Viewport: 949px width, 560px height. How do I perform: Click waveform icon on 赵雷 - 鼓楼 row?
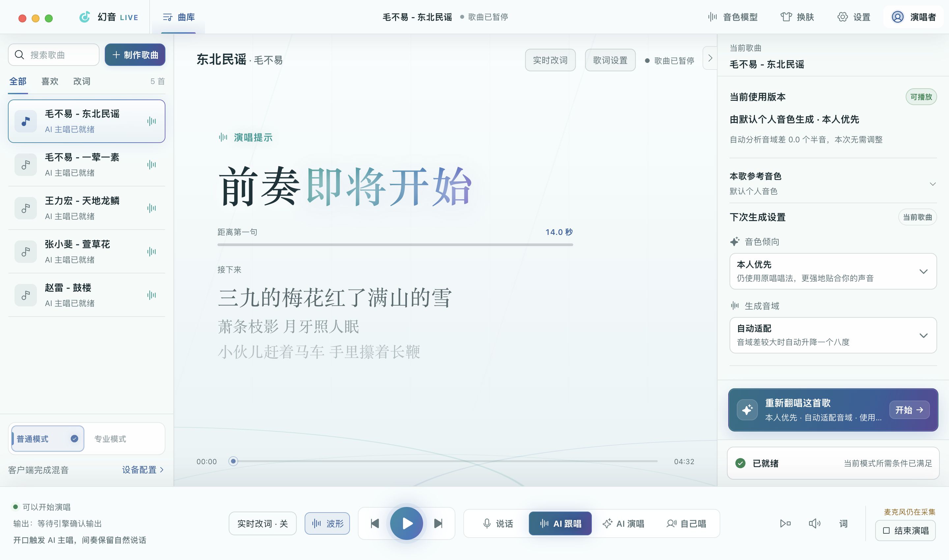pos(151,295)
